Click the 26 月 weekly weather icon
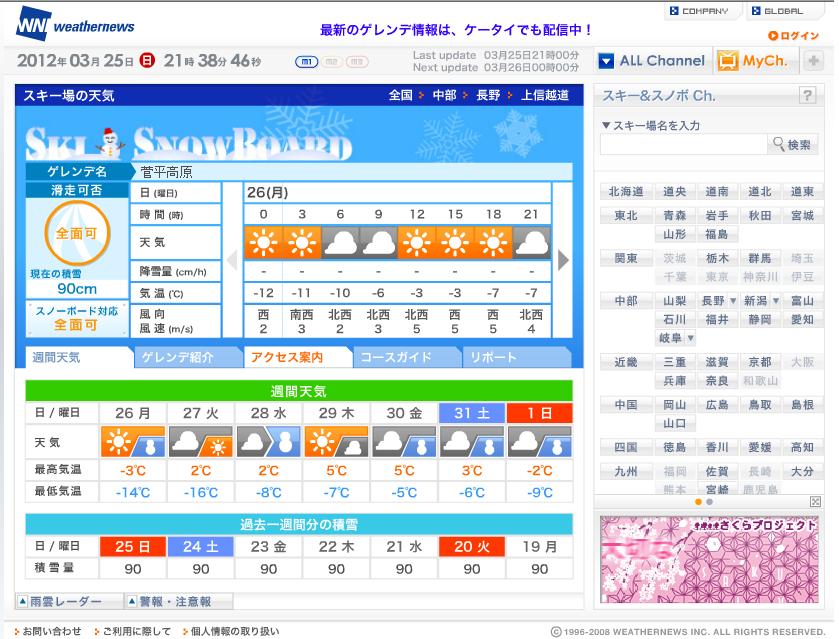 pyautogui.click(x=133, y=442)
